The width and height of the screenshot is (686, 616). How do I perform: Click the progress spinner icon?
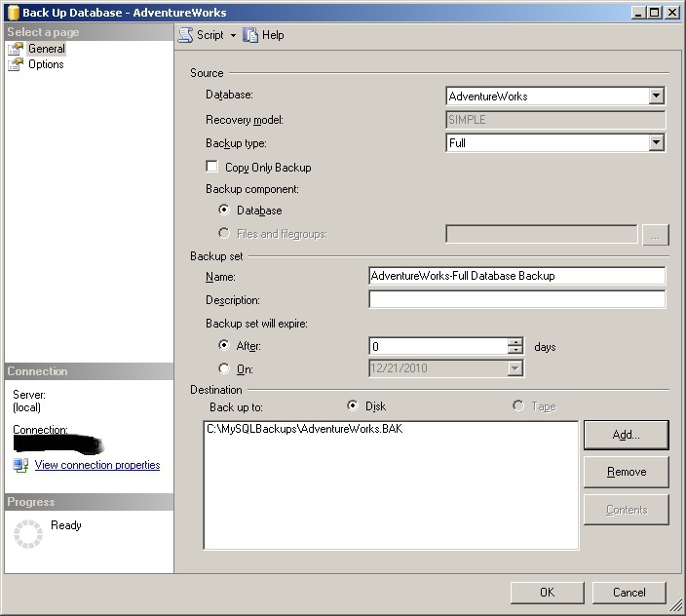28,534
